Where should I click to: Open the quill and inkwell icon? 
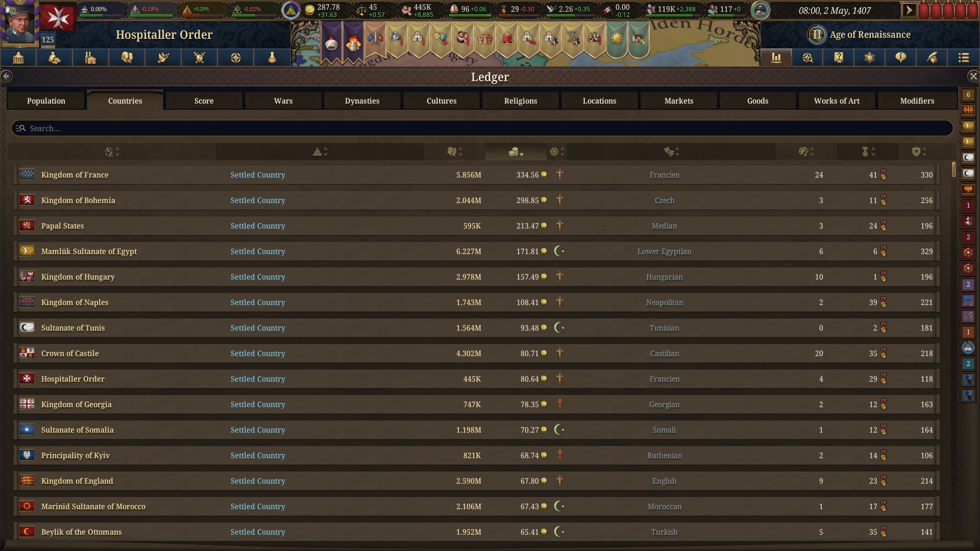pyautogui.click(x=932, y=58)
